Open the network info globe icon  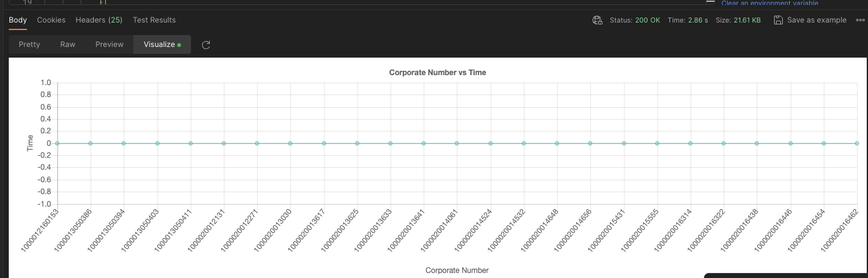[597, 20]
